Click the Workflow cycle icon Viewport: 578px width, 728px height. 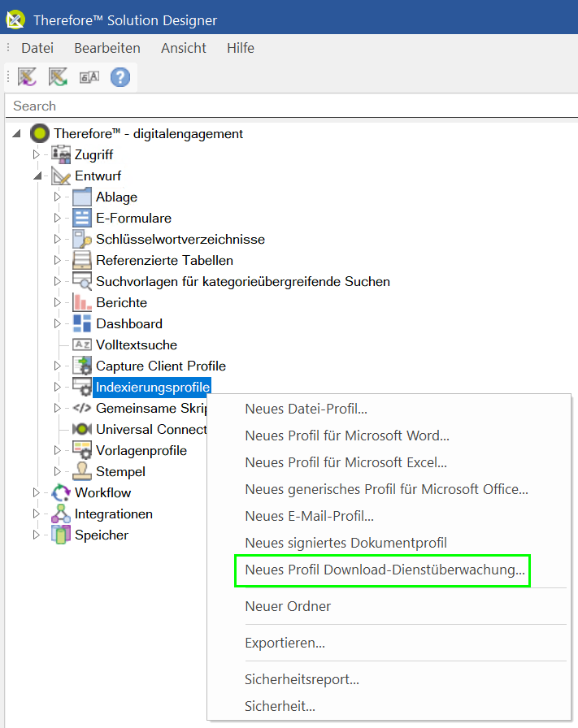click(61, 492)
